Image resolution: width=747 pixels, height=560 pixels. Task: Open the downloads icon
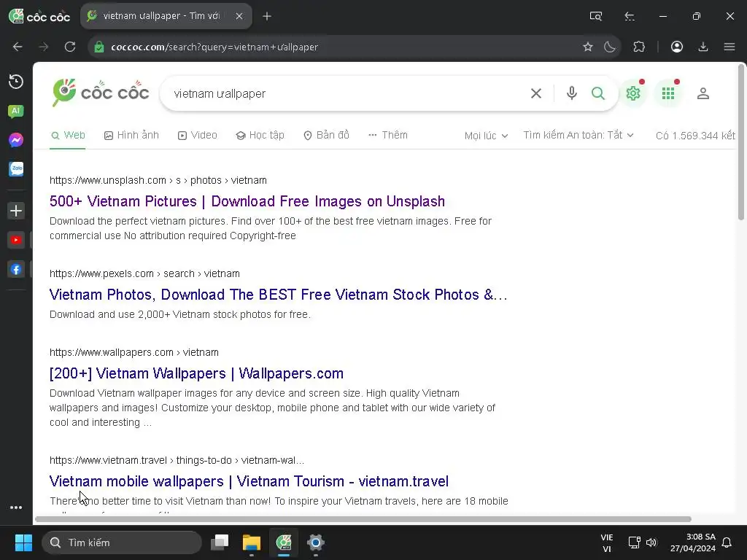pyautogui.click(x=703, y=47)
